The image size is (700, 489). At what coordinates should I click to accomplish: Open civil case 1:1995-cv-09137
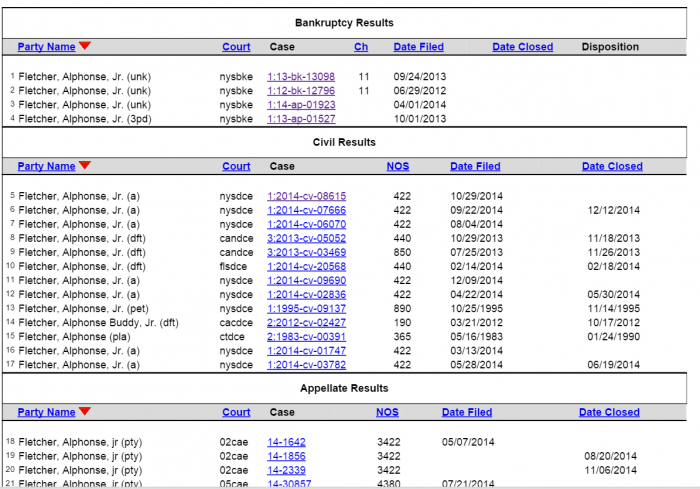[306, 308]
